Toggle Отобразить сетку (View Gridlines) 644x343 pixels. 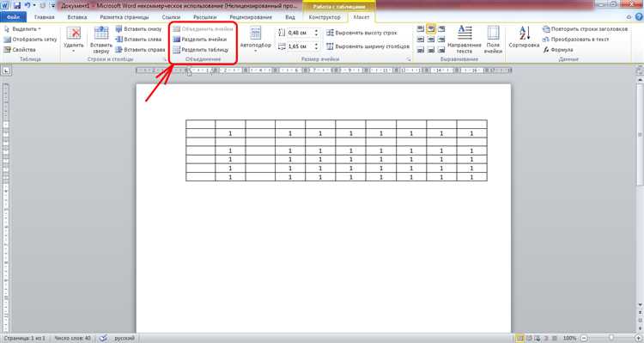tap(30, 40)
